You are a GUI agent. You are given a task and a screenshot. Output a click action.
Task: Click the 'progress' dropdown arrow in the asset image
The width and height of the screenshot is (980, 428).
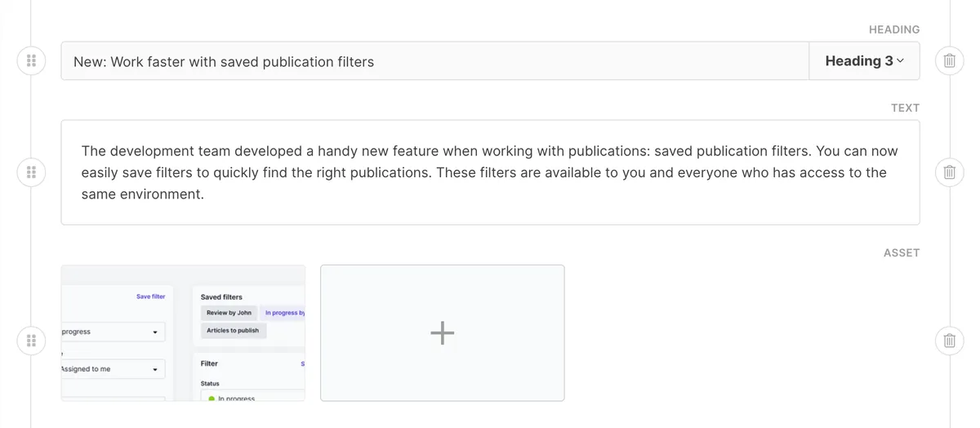tap(155, 332)
